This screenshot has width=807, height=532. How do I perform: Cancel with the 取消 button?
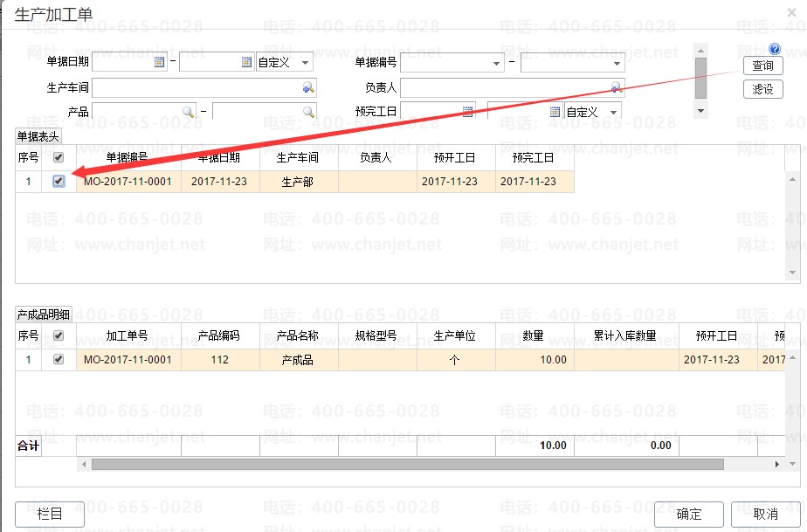pos(765,514)
